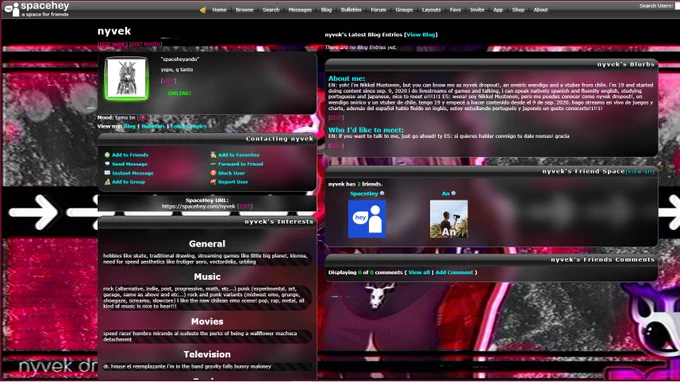The image size is (680, 382).
Task: Open View all comments link
Action: coord(419,272)
